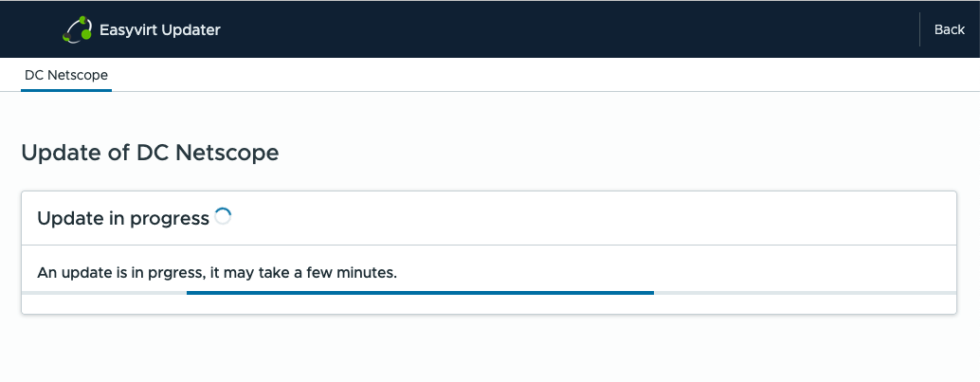Image resolution: width=980 pixels, height=382 pixels.
Task: Click the vertical divider left of Back
Action: tap(919, 29)
